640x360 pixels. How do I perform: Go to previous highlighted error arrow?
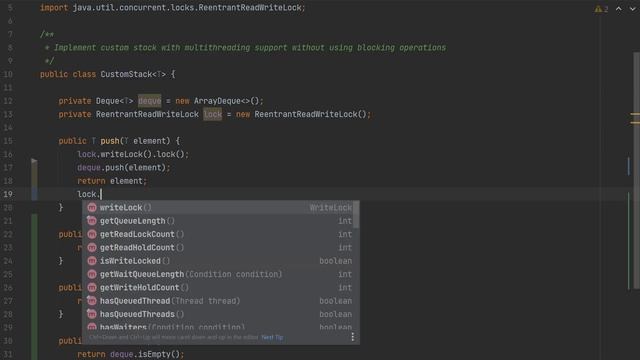pyautogui.click(x=619, y=9)
